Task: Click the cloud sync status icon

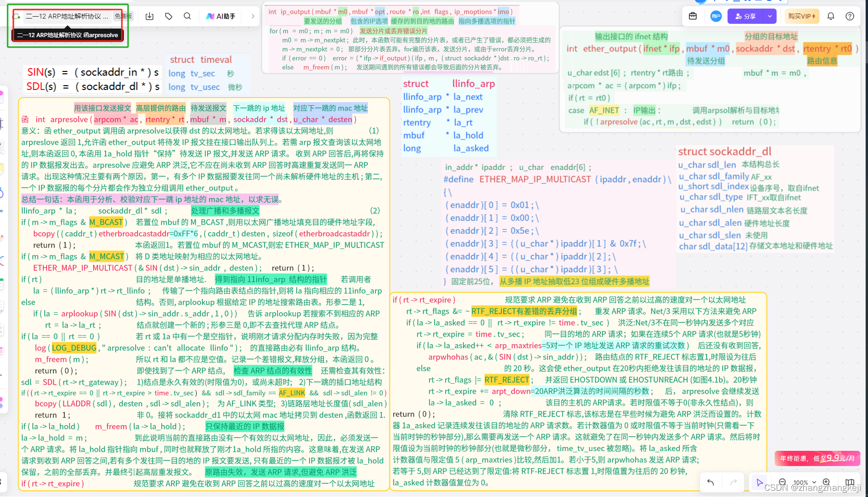Action: [x=17, y=16]
